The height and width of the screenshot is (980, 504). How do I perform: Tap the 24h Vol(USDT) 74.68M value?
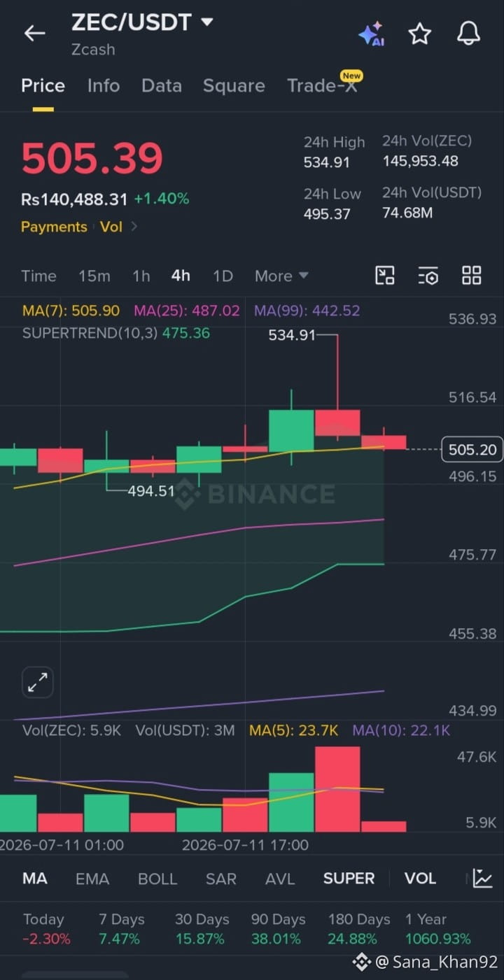point(407,213)
